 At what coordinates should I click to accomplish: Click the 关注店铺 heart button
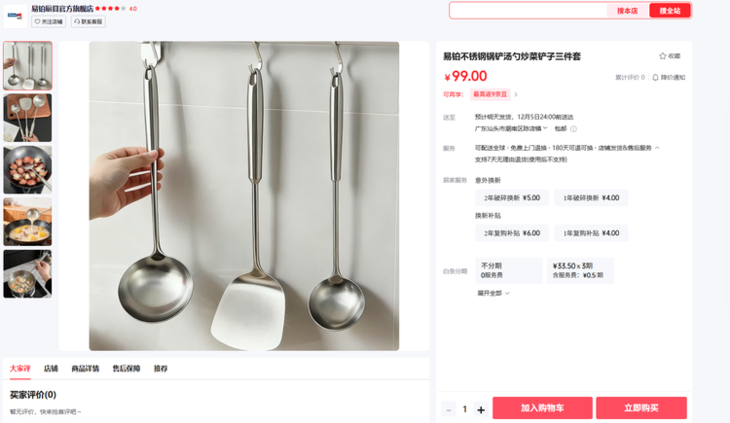pos(49,21)
